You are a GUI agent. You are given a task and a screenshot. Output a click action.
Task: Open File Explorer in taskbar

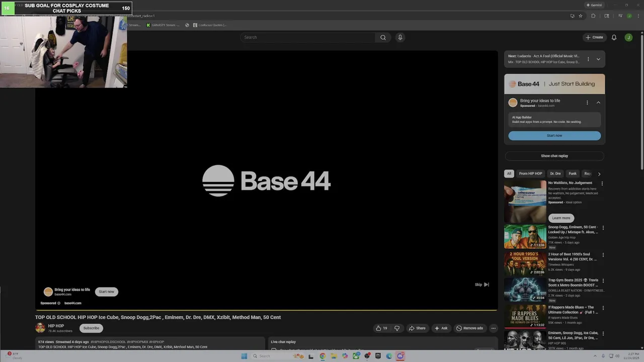click(334, 356)
